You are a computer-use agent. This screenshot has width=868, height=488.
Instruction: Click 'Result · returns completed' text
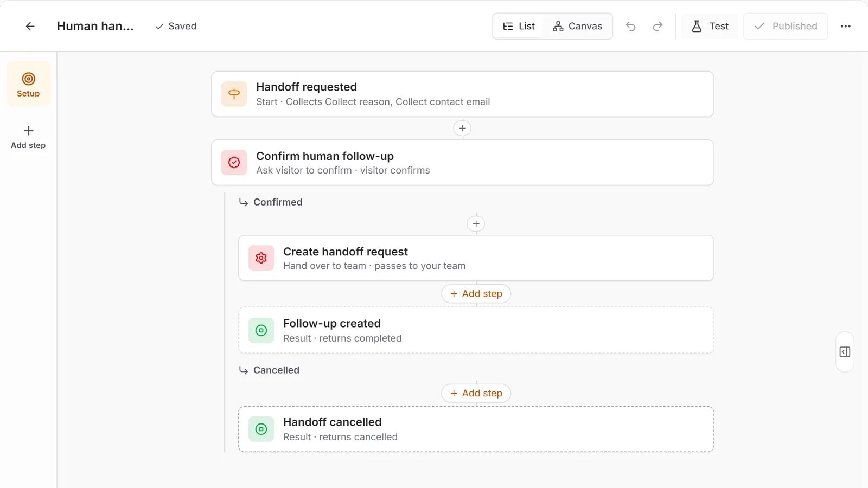click(342, 338)
